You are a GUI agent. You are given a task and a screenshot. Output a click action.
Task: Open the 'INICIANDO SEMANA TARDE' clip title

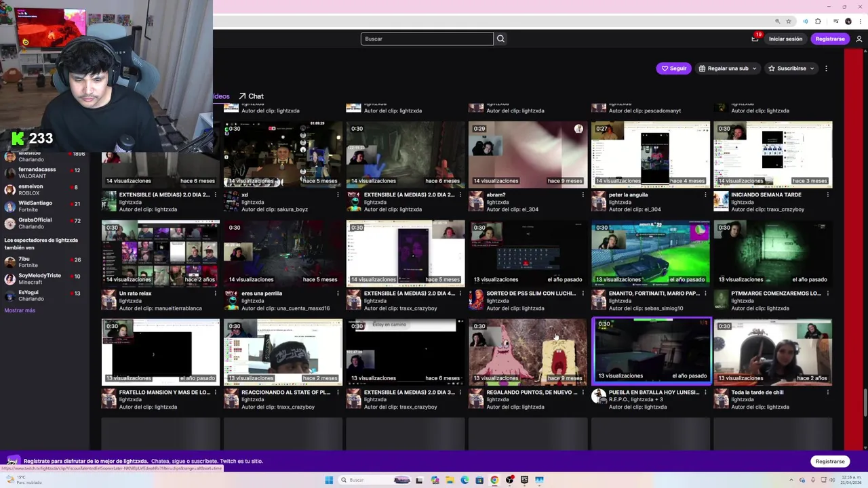point(766,195)
